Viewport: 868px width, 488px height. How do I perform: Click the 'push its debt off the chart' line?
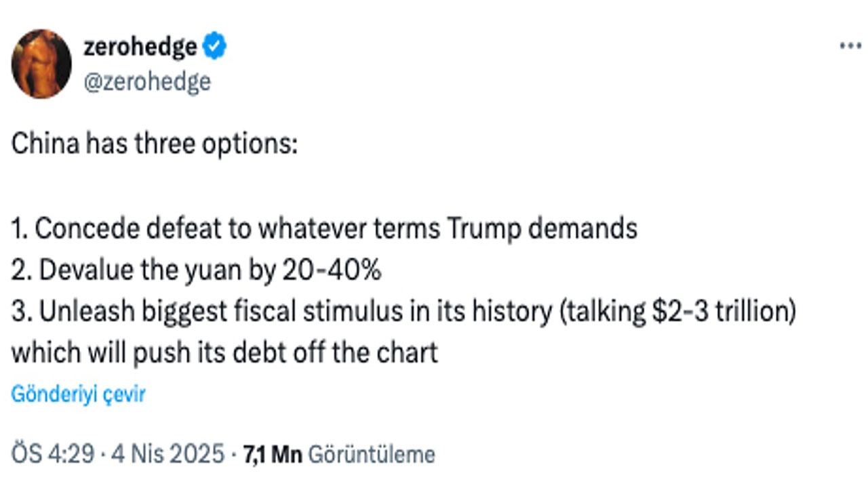pos(224,353)
